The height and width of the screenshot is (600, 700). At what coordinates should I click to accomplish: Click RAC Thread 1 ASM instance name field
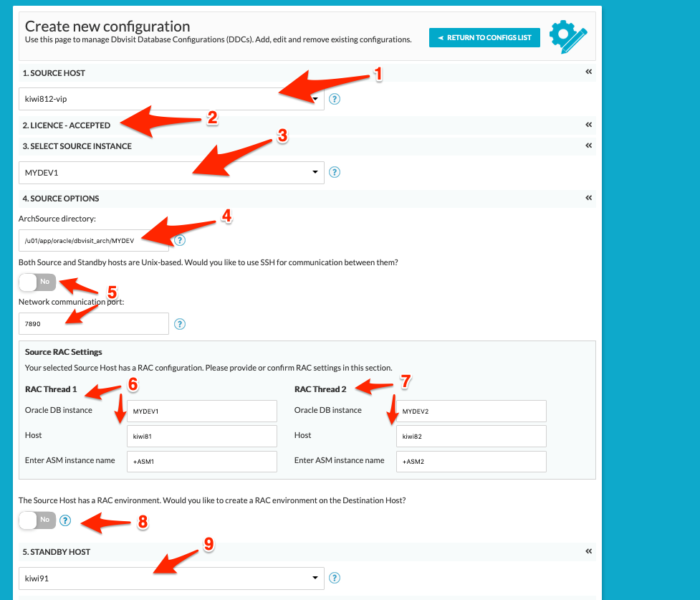tap(202, 462)
